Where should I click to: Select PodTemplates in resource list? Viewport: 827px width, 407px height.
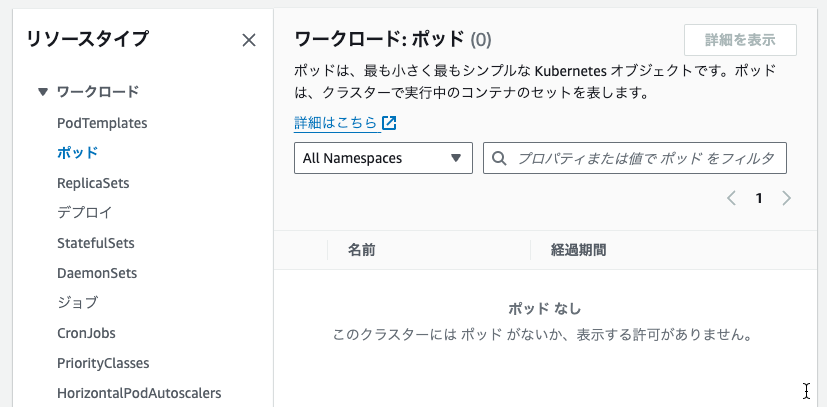(x=102, y=123)
